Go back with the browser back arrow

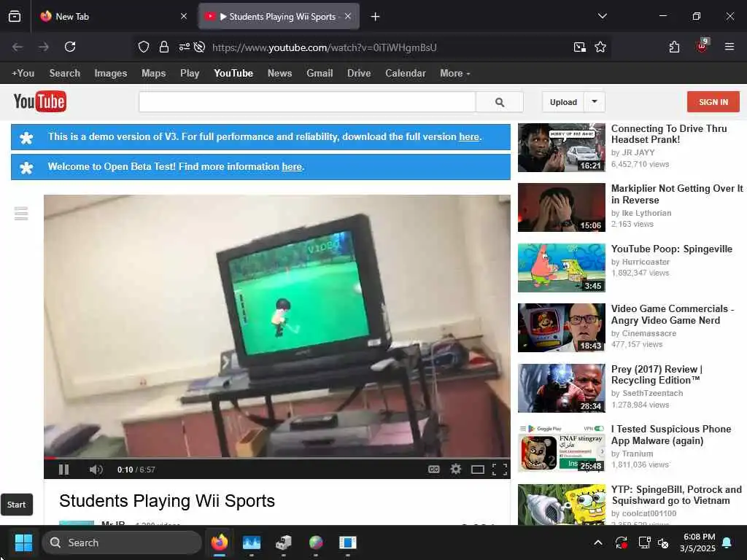coord(18,47)
